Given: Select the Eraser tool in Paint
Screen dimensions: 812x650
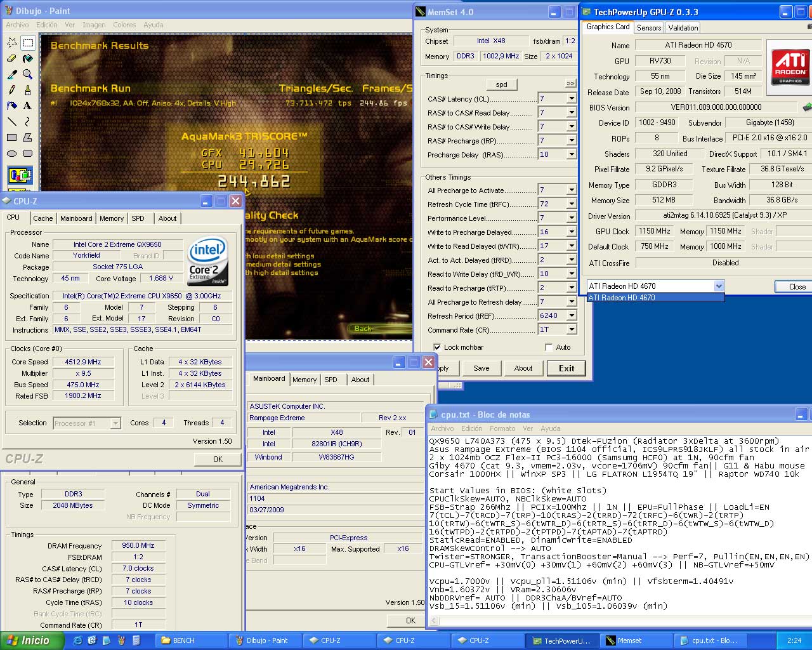Looking at the screenshot, I should pyautogui.click(x=11, y=58).
